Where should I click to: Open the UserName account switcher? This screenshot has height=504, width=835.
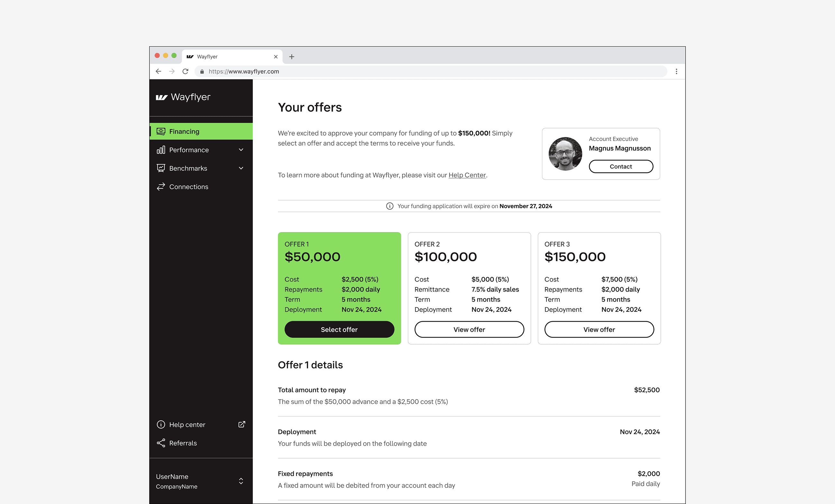pos(241,481)
